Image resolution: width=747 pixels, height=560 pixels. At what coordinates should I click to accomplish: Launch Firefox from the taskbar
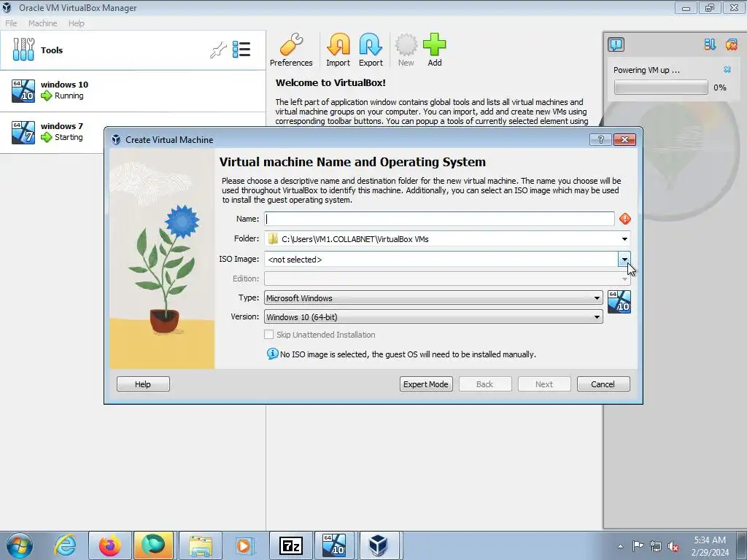point(109,545)
